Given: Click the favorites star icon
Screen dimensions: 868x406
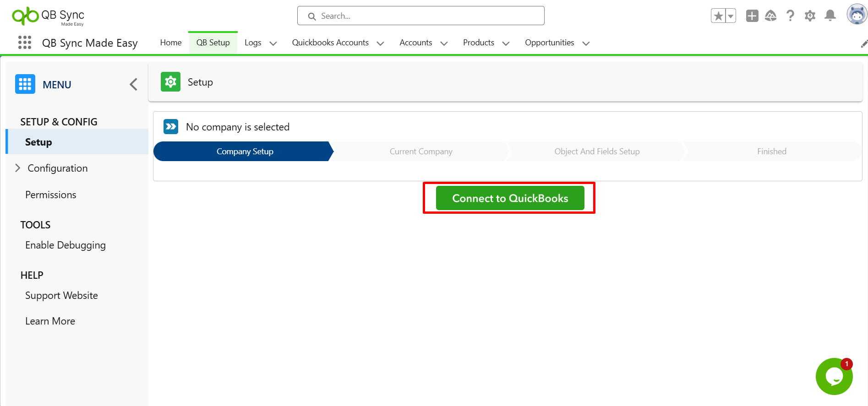Looking at the screenshot, I should (x=718, y=16).
